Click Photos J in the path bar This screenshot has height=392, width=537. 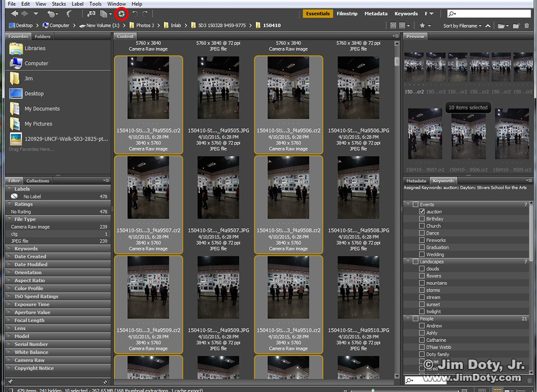[141, 25]
